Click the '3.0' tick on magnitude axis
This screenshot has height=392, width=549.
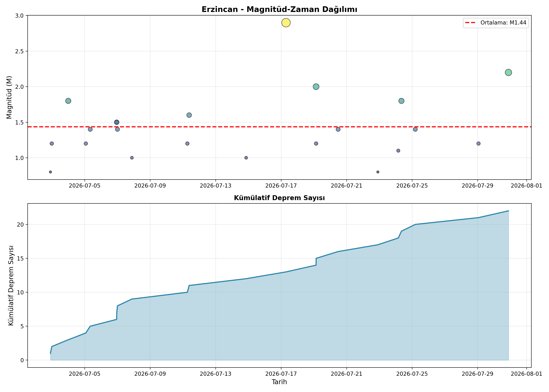click(x=19, y=16)
